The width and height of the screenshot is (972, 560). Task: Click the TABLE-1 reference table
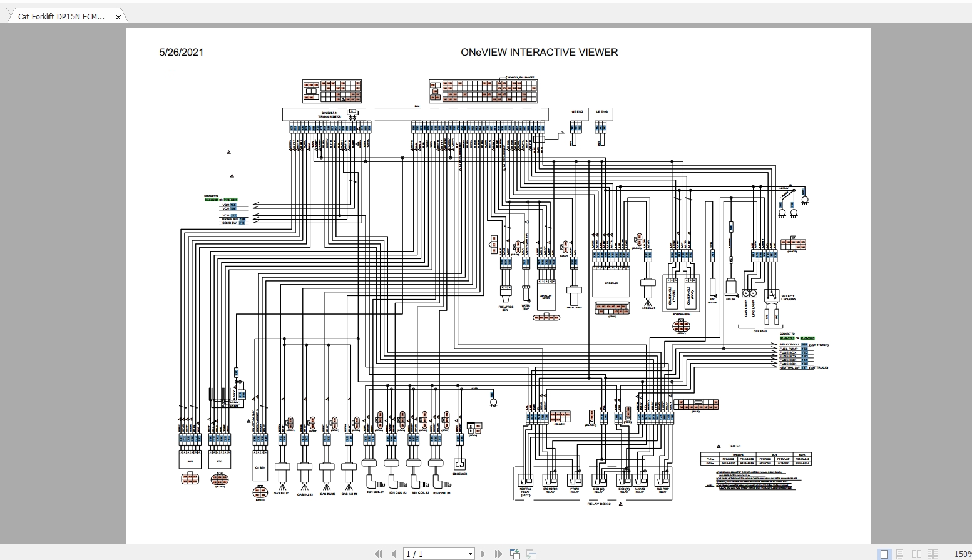click(x=755, y=460)
